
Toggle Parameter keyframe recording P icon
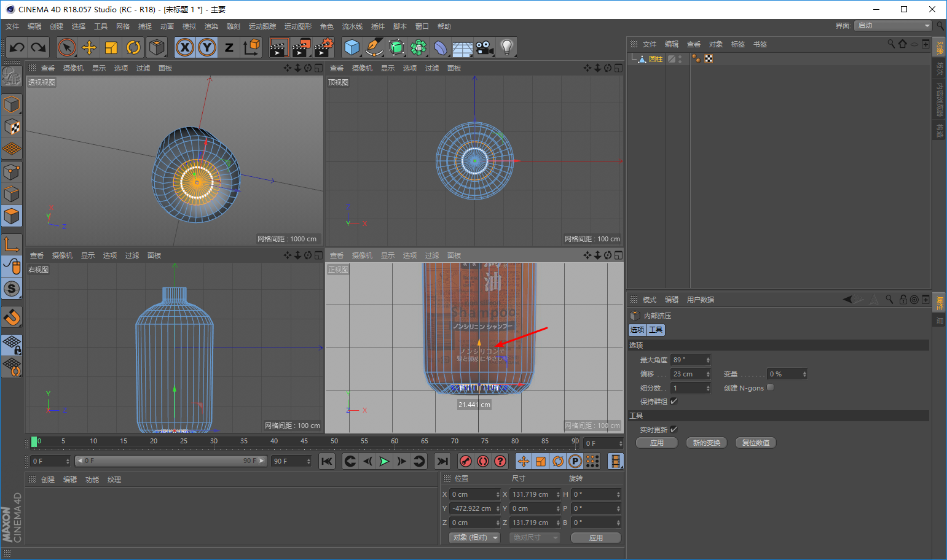[575, 461]
